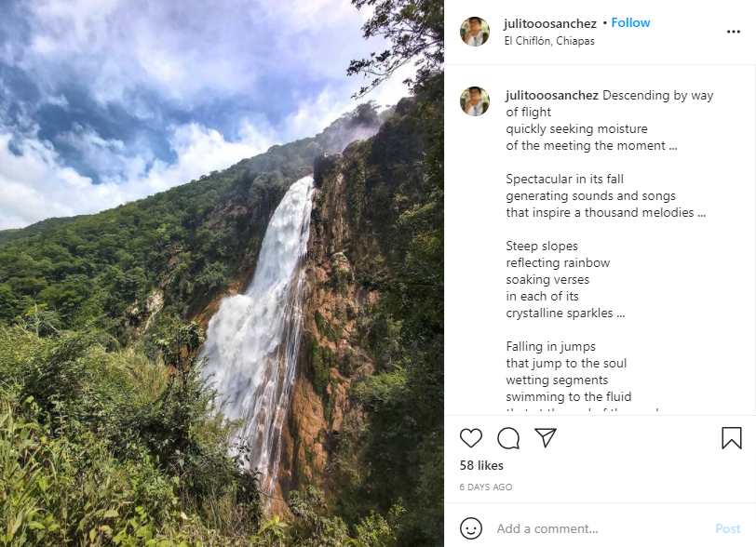756x547 pixels.
Task: Click the header profile avatar
Action: click(x=475, y=32)
